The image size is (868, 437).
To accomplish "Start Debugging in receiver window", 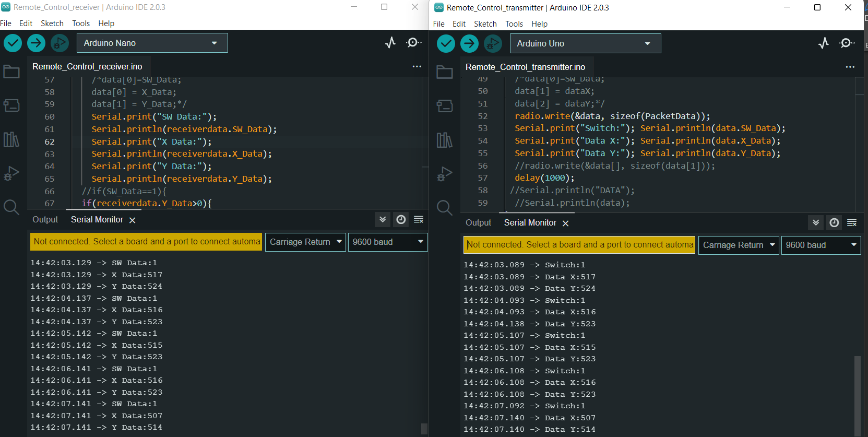I will click(60, 43).
